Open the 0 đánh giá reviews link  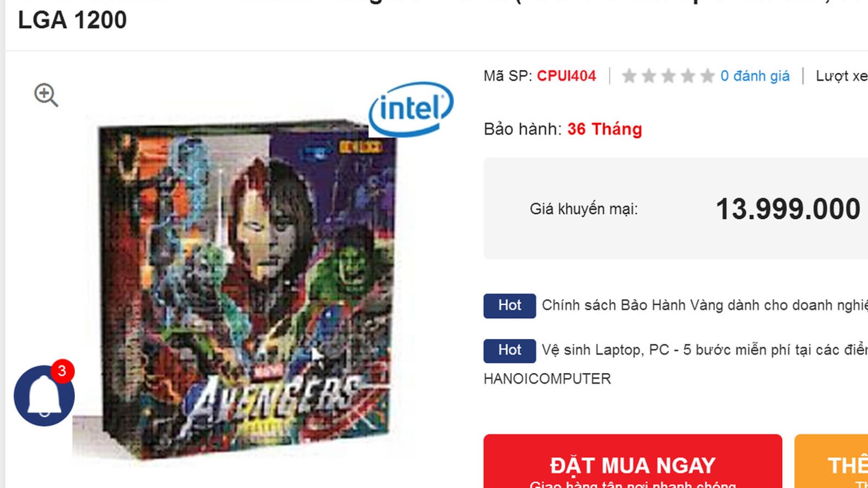pos(755,76)
